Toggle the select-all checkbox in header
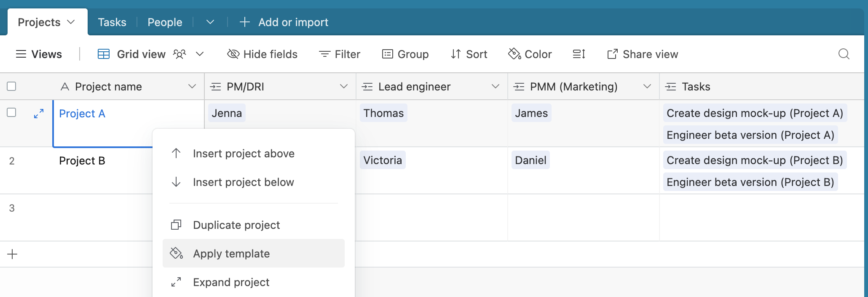 pos(12,86)
